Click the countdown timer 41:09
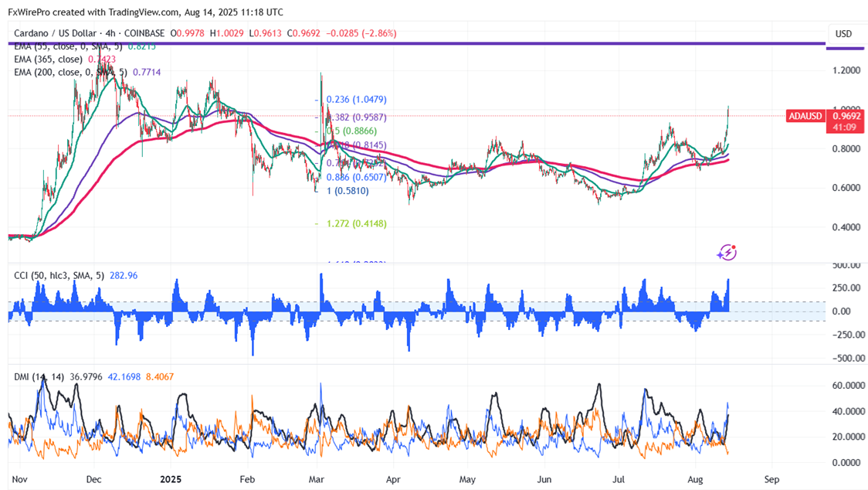The image size is (868, 490). [x=843, y=128]
